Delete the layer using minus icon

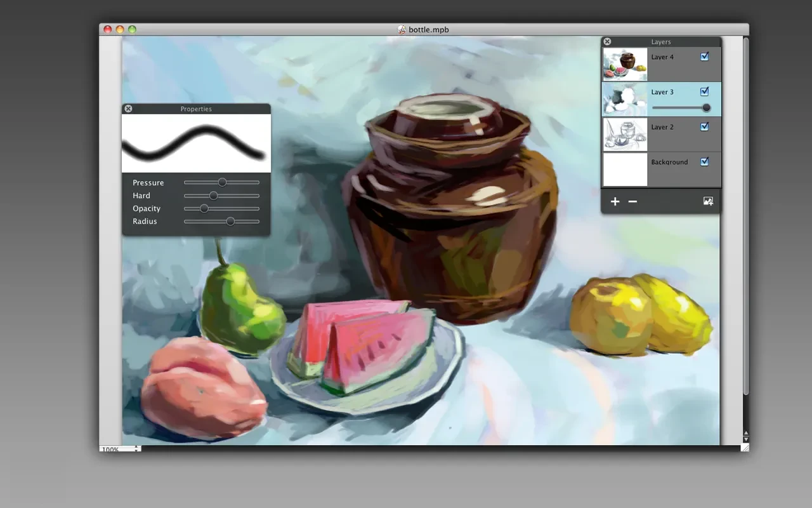632,201
